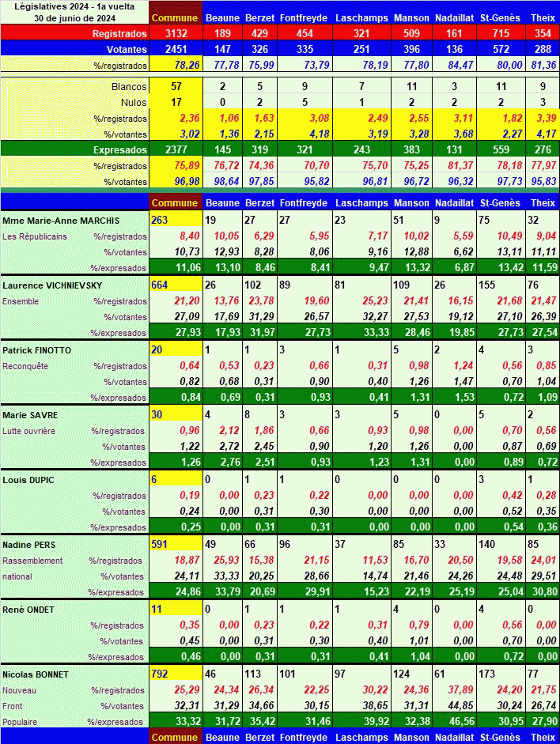560x744 pixels.
Task: Click Beaune header in top row
Action: coord(222,18)
